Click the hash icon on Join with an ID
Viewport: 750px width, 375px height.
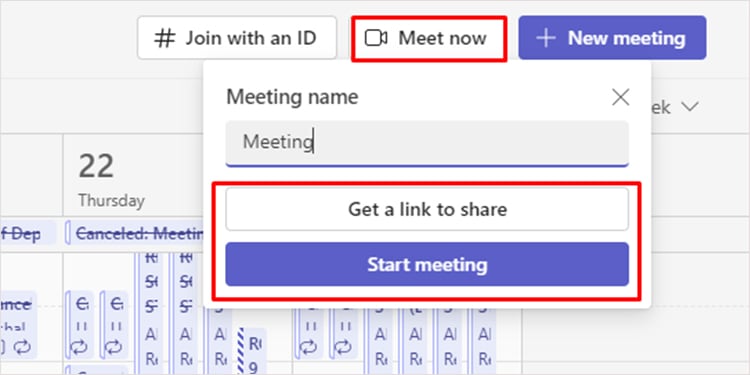coord(165,38)
